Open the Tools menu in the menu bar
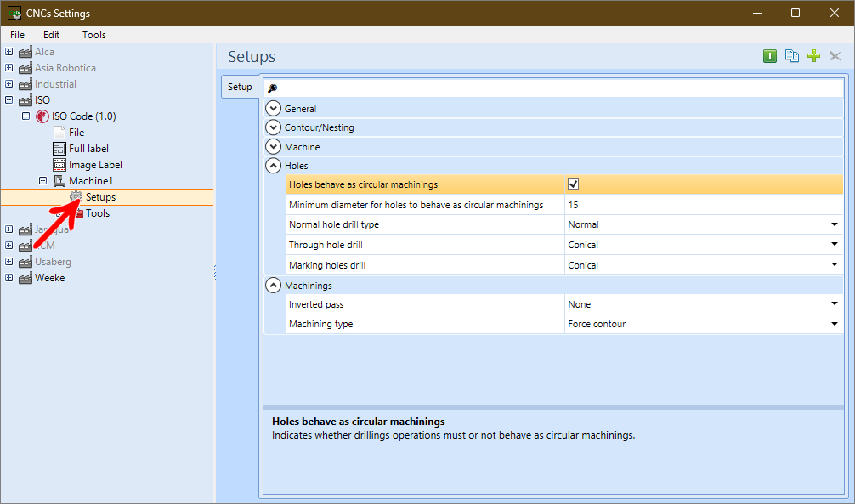Image resolution: width=855 pixels, height=504 pixels. pos(93,35)
